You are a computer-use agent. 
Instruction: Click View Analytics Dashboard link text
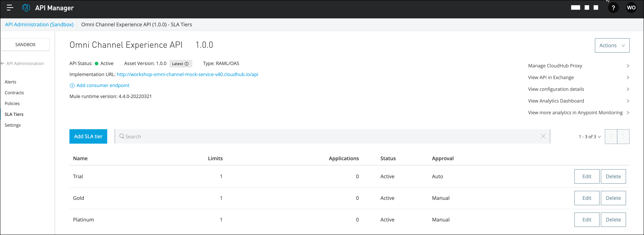[556, 101]
